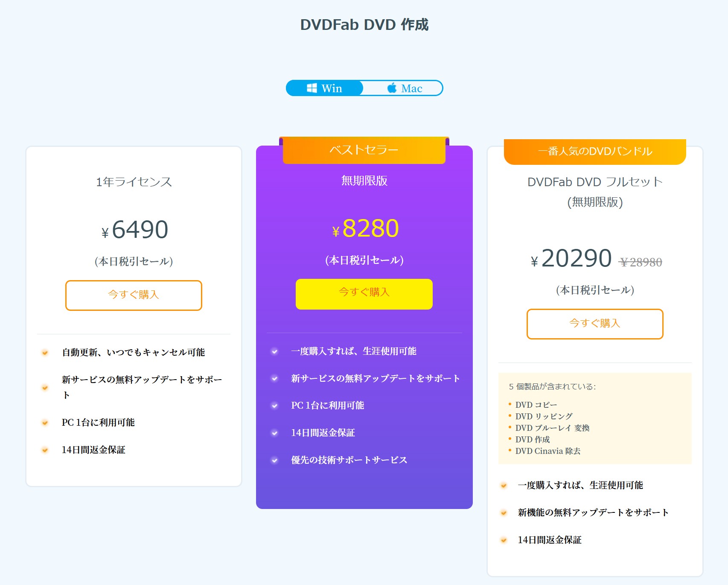
Task: Click checkmark icon beside 自動更新、いつでもキャンセル可能
Action: [x=45, y=353]
